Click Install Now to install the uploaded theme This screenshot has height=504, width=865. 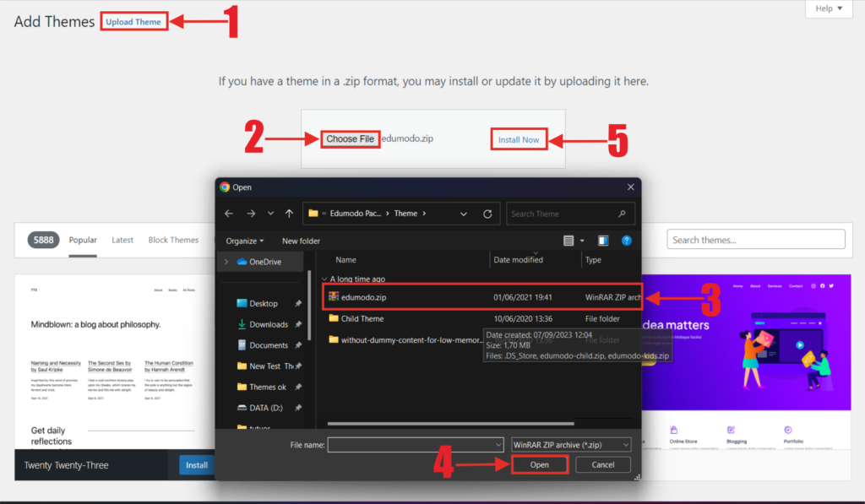[519, 138]
